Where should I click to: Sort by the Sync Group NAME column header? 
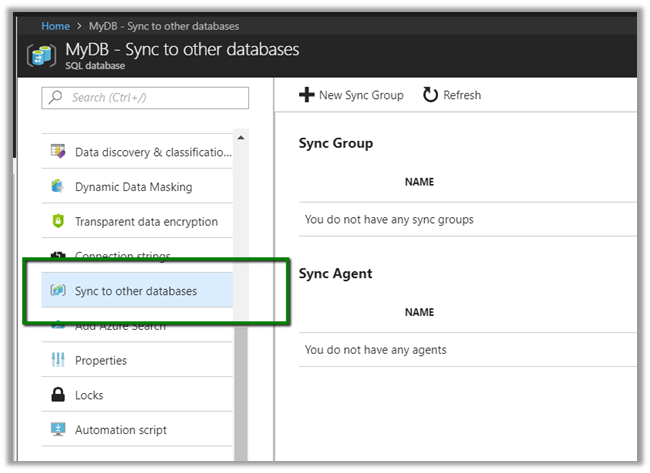[x=419, y=182]
